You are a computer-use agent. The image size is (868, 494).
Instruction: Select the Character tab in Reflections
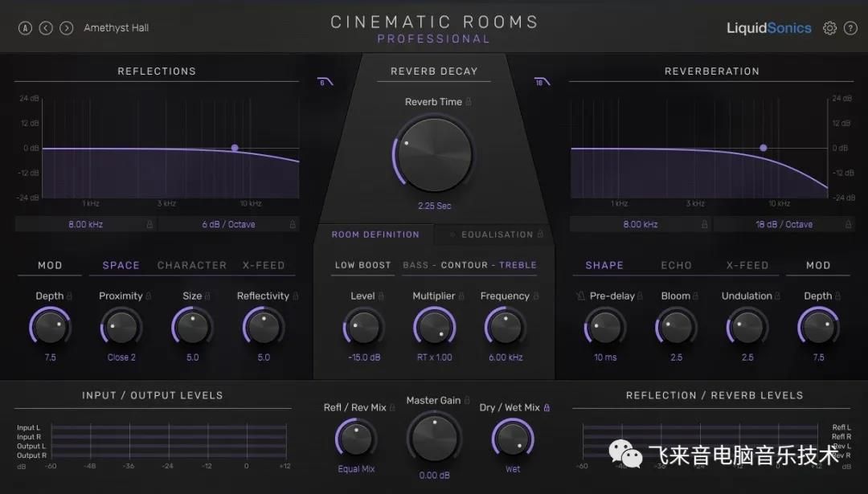[191, 266]
